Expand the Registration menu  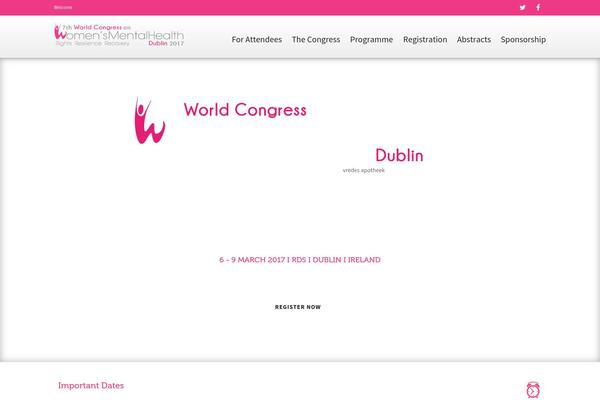pyautogui.click(x=425, y=40)
